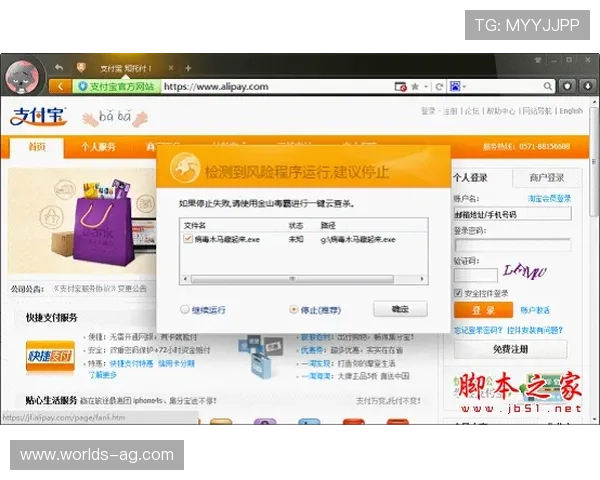
Task: Select the 个人登录 login tab
Action: [471, 178]
